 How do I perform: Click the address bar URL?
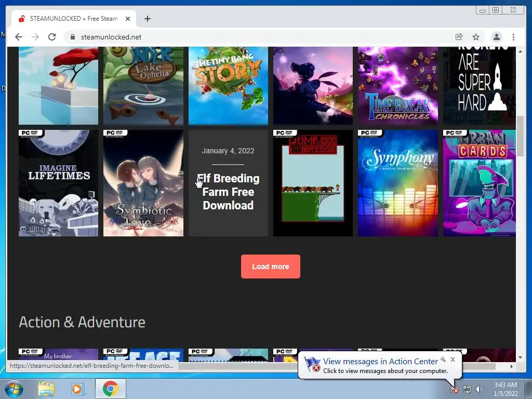coord(111,37)
